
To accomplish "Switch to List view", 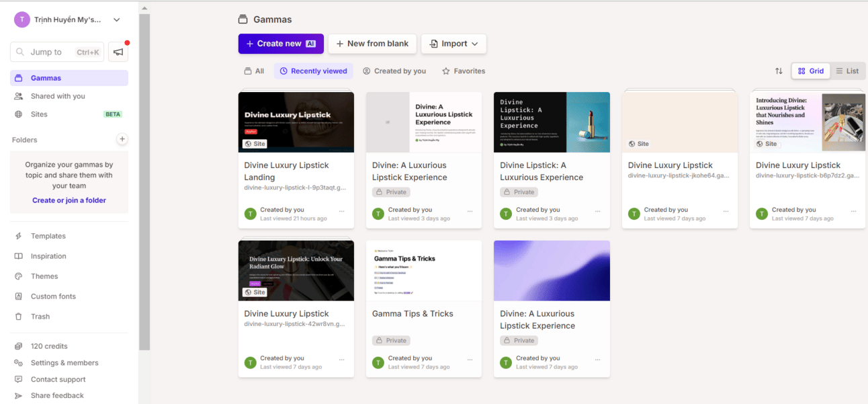I will click(x=847, y=71).
